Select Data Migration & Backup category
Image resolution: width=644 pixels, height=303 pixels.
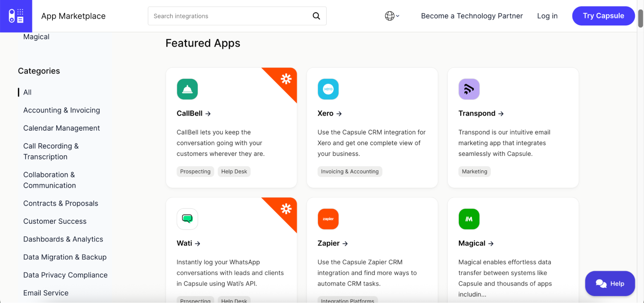pos(65,257)
